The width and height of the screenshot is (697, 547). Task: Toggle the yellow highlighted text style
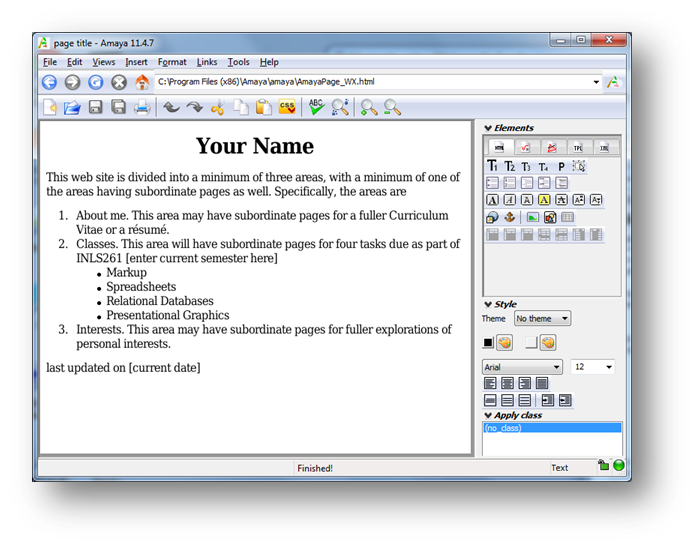[544, 200]
